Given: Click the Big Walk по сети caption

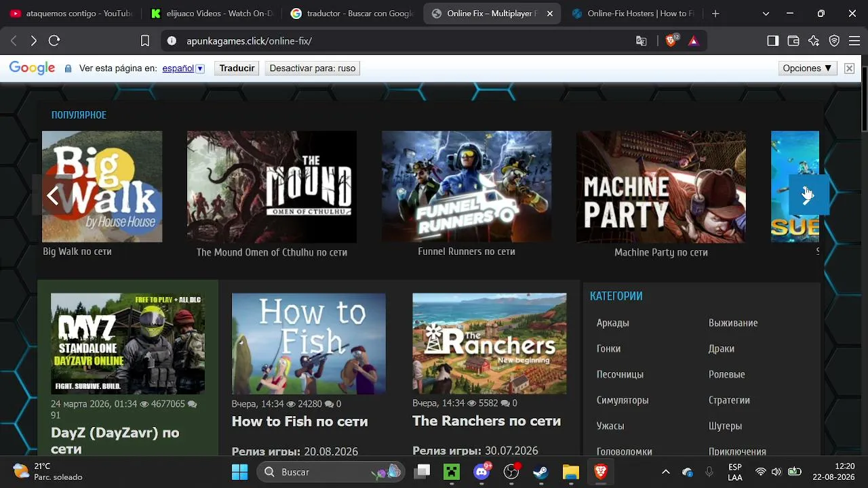Looking at the screenshot, I should [77, 251].
